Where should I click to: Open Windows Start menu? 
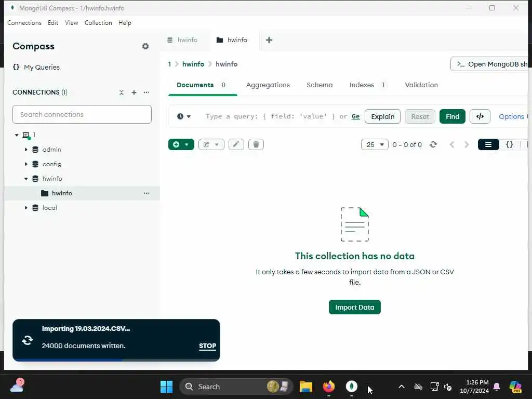166,387
